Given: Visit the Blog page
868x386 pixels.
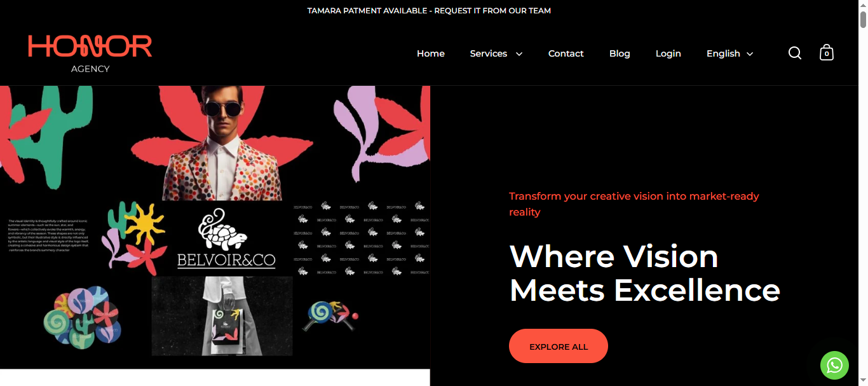Looking at the screenshot, I should 620,53.
